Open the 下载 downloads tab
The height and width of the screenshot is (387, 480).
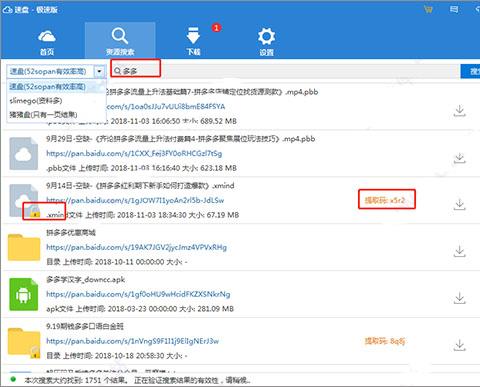(x=193, y=42)
